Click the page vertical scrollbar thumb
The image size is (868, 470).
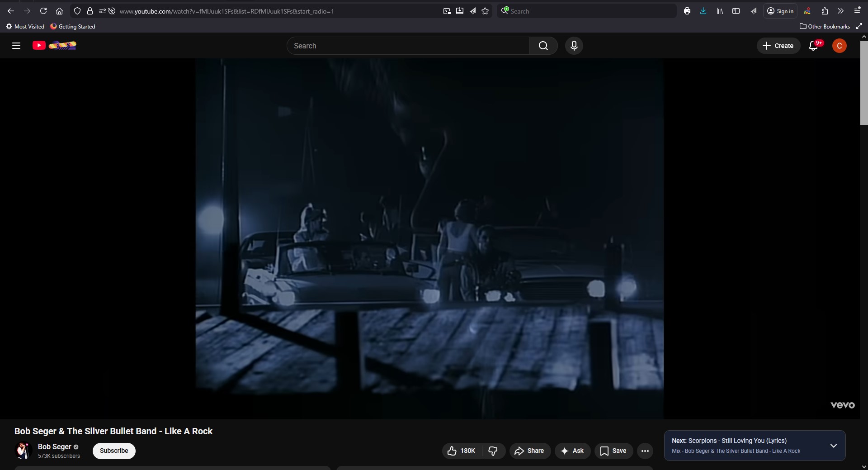864,82
